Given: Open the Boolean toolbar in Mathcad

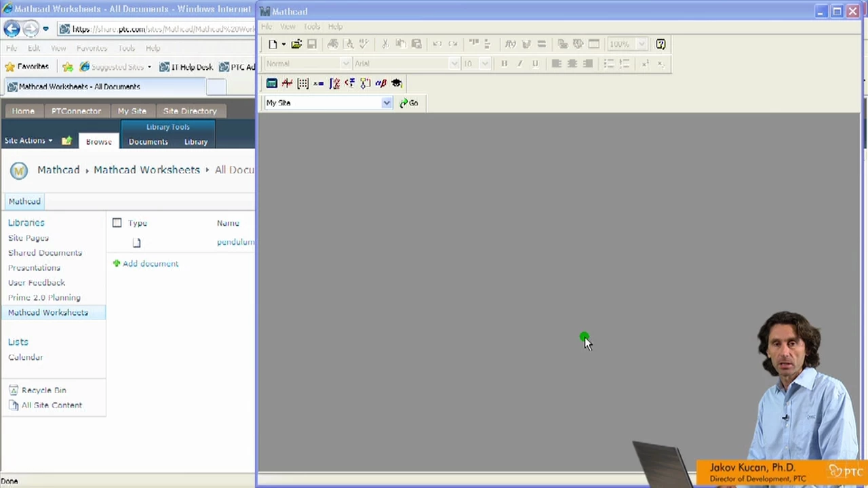Looking at the screenshot, I should click(350, 83).
